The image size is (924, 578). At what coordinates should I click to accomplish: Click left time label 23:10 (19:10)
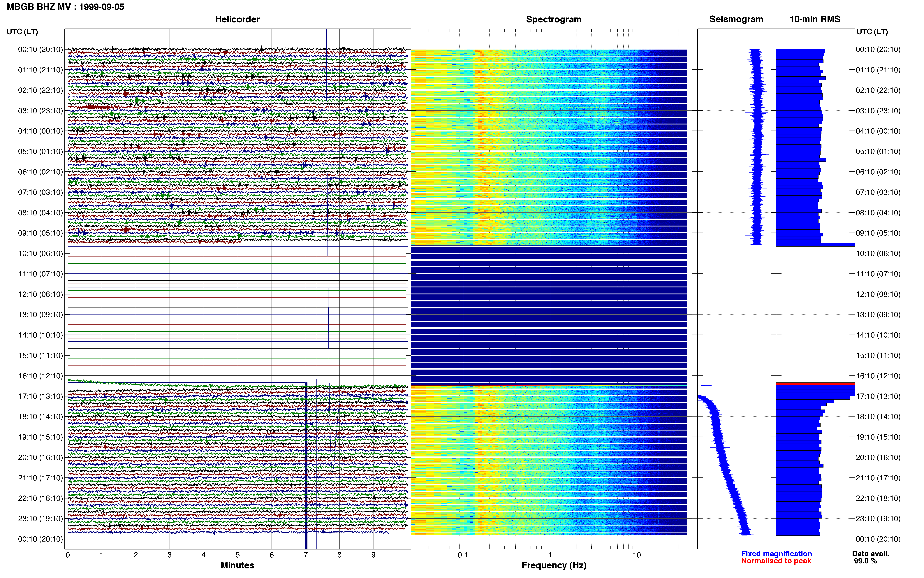41,519
